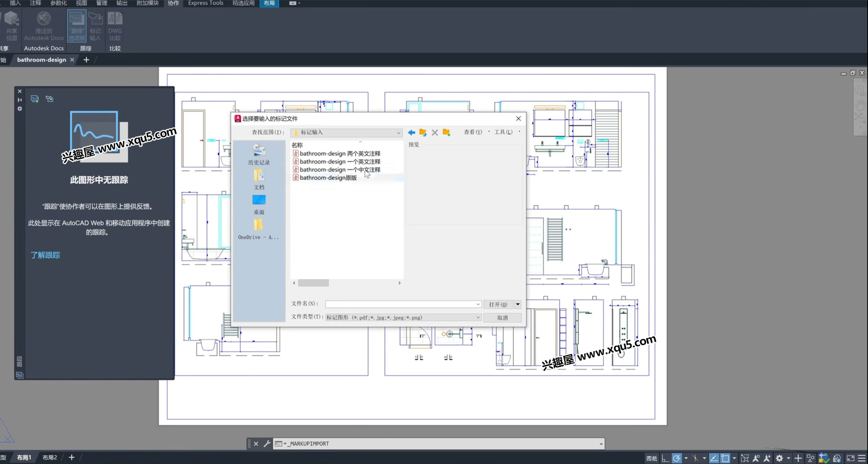Open the 附加模块 ribbon tab
Viewport: 868px width, 464px height.
tap(148, 3)
